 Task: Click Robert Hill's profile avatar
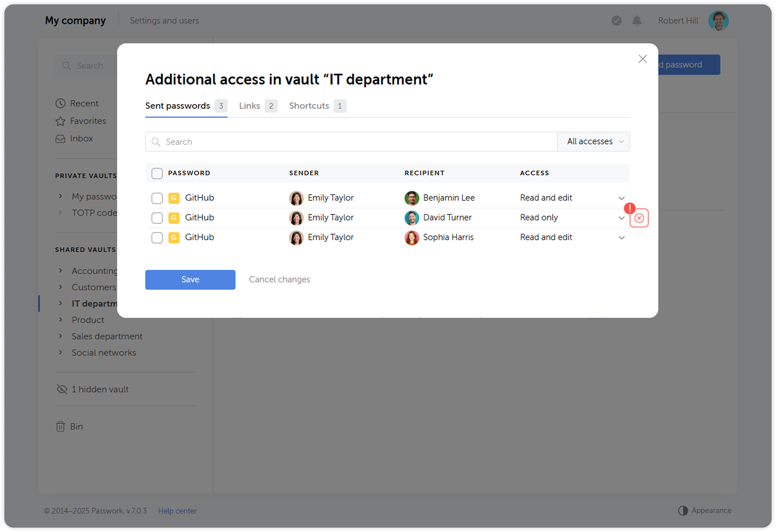click(x=718, y=21)
